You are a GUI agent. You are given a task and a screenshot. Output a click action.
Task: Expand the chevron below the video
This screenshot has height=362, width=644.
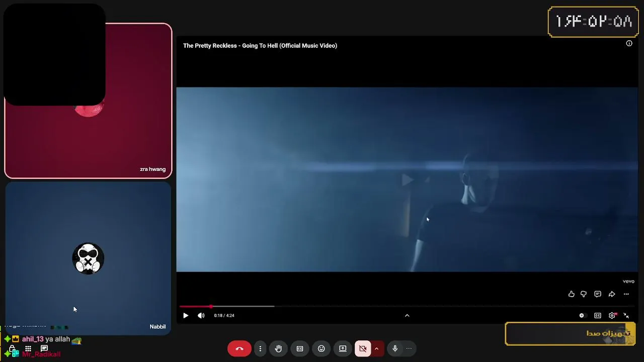pyautogui.click(x=407, y=316)
